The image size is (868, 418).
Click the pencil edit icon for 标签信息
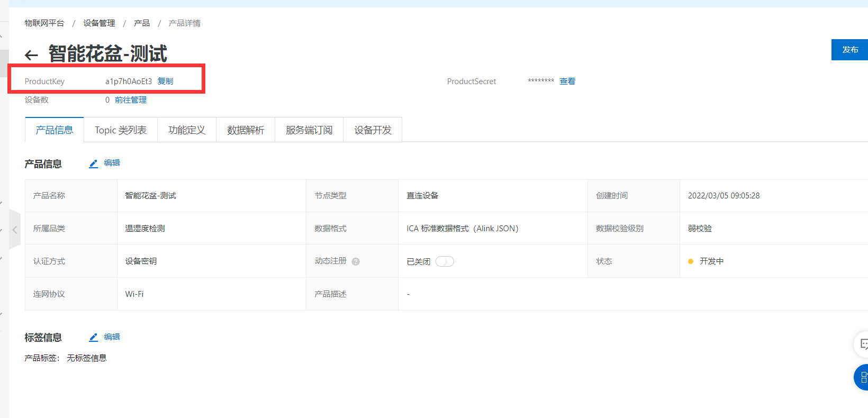[94, 337]
